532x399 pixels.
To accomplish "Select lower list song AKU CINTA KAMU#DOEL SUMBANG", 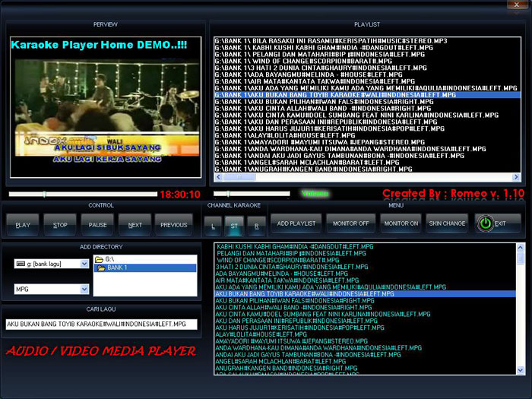I will pos(366,314).
